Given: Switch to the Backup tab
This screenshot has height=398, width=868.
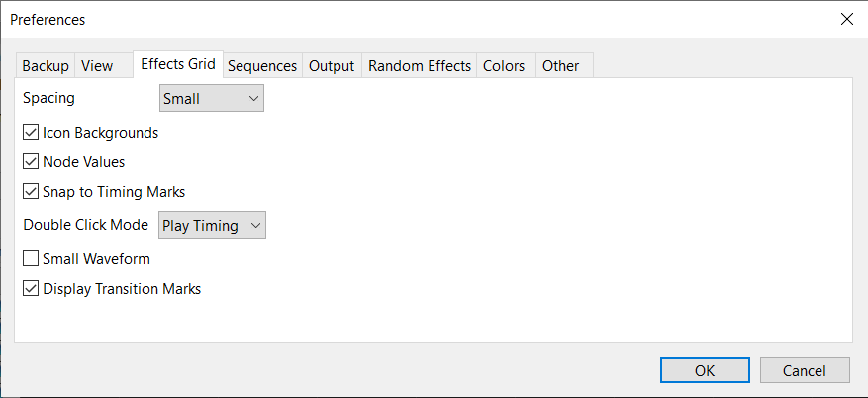Looking at the screenshot, I should click(46, 66).
